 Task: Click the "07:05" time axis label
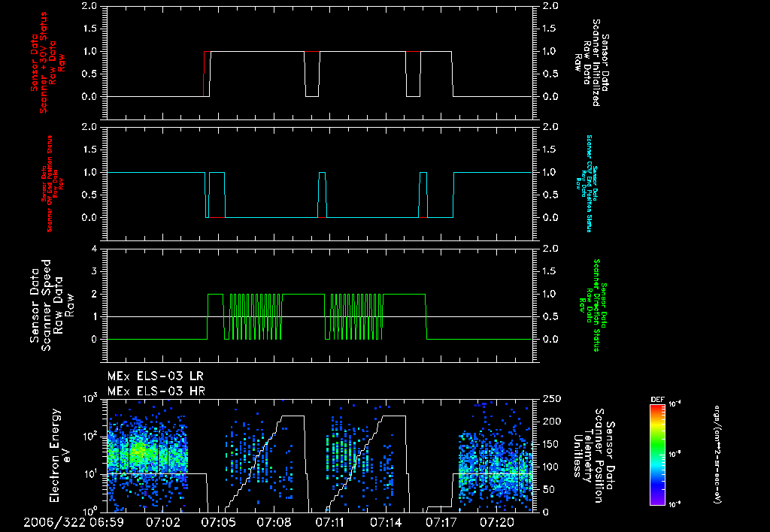[x=218, y=522]
